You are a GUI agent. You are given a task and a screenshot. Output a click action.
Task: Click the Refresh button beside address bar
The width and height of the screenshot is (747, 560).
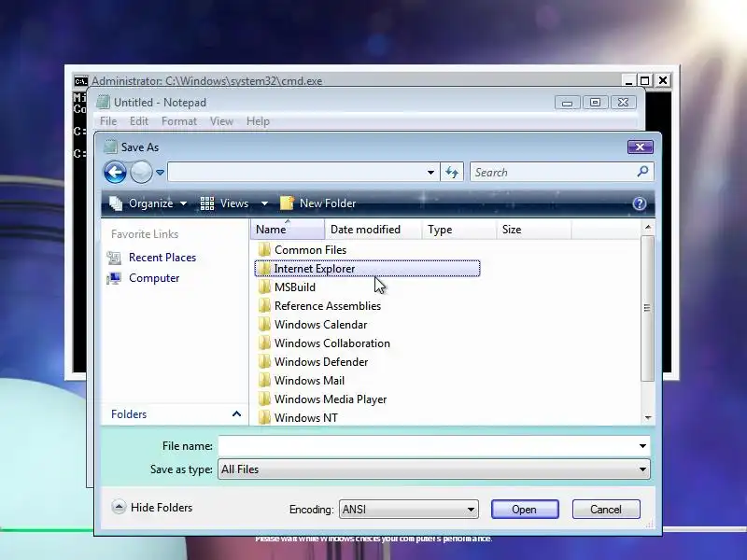pos(452,173)
